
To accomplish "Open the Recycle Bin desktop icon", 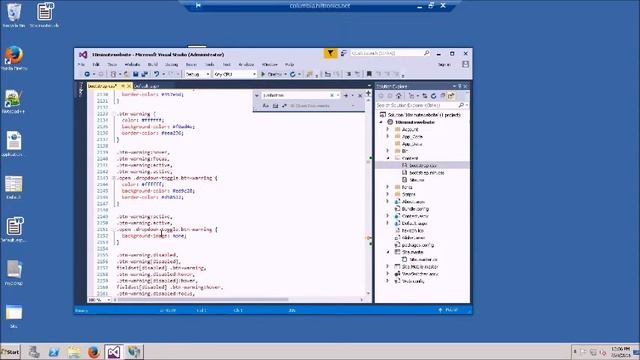I will click(14, 16).
